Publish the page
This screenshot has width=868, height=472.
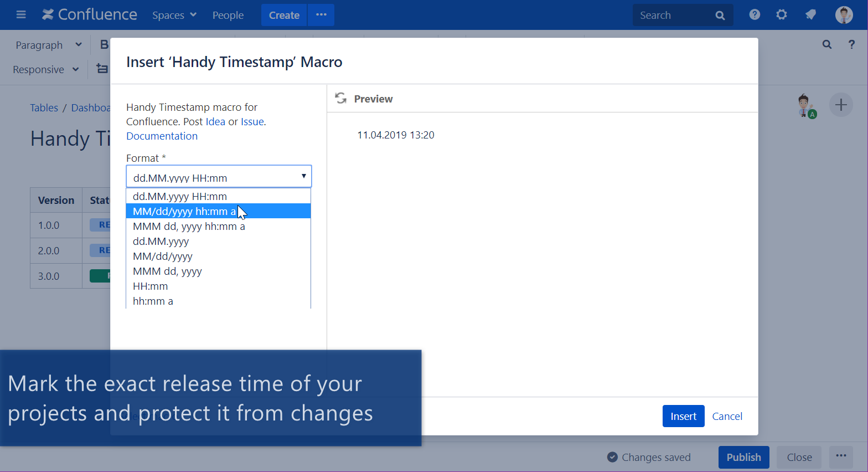pos(743,457)
